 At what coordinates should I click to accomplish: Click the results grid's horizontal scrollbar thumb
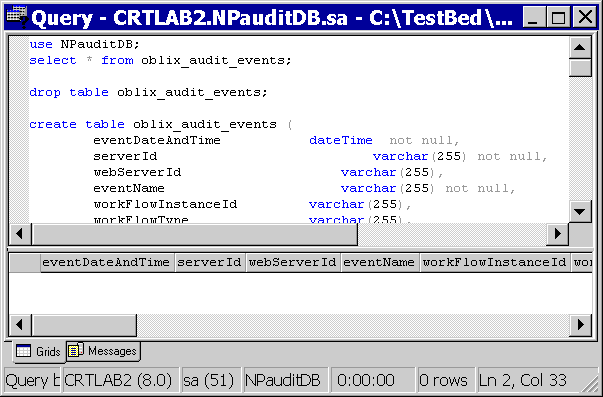84,325
